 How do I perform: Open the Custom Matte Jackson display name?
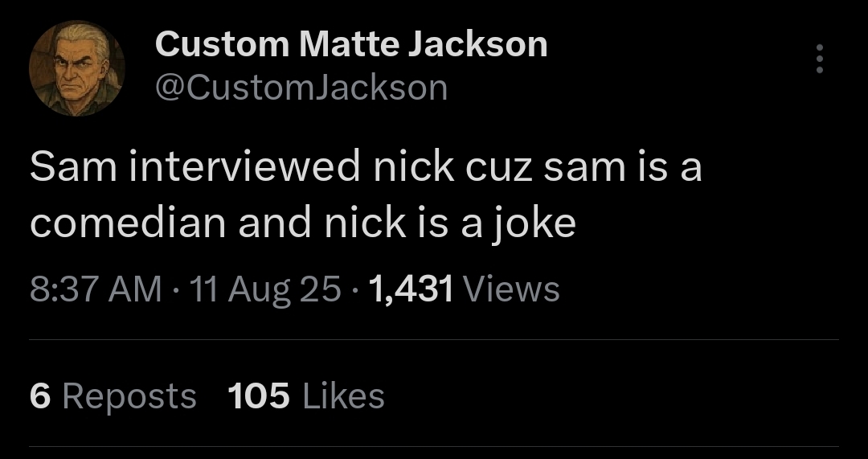[350, 43]
